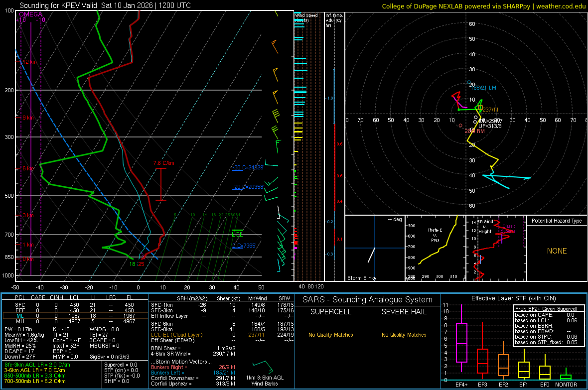This screenshot has width=588, height=390.
Task: Click the MidRH = 25% value
Action: pyautogui.click(x=20, y=346)
